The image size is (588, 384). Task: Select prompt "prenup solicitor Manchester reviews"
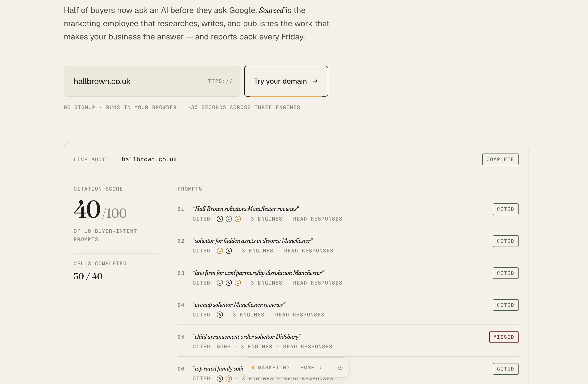coord(239,305)
